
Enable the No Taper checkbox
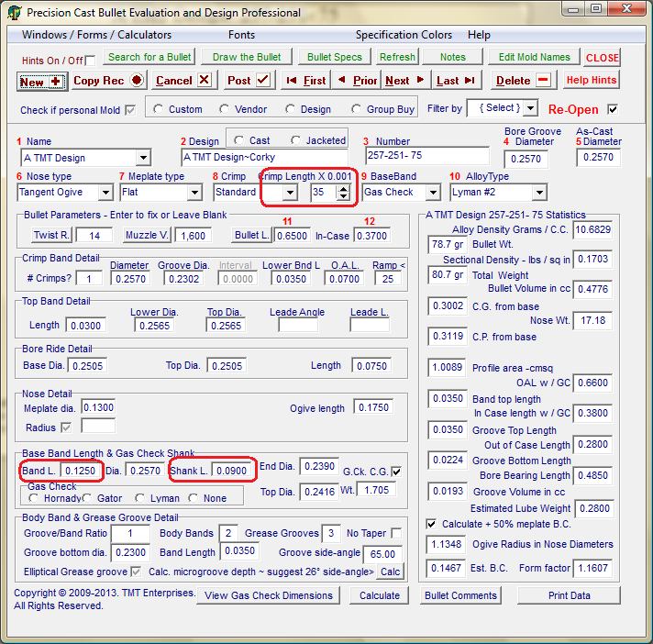(x=396, y=533)
